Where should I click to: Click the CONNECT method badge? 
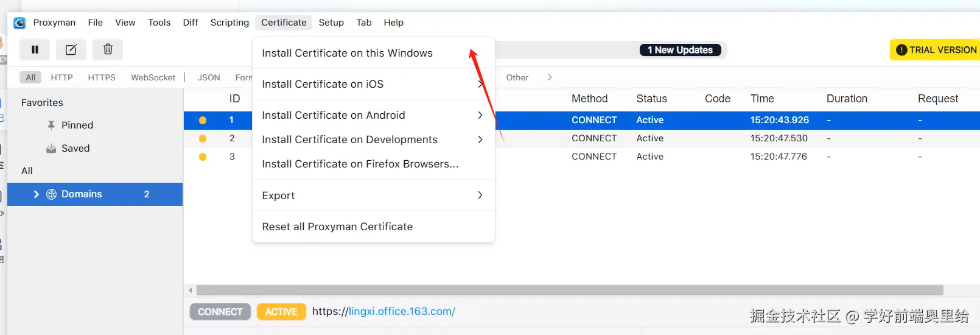click(220, 312)
